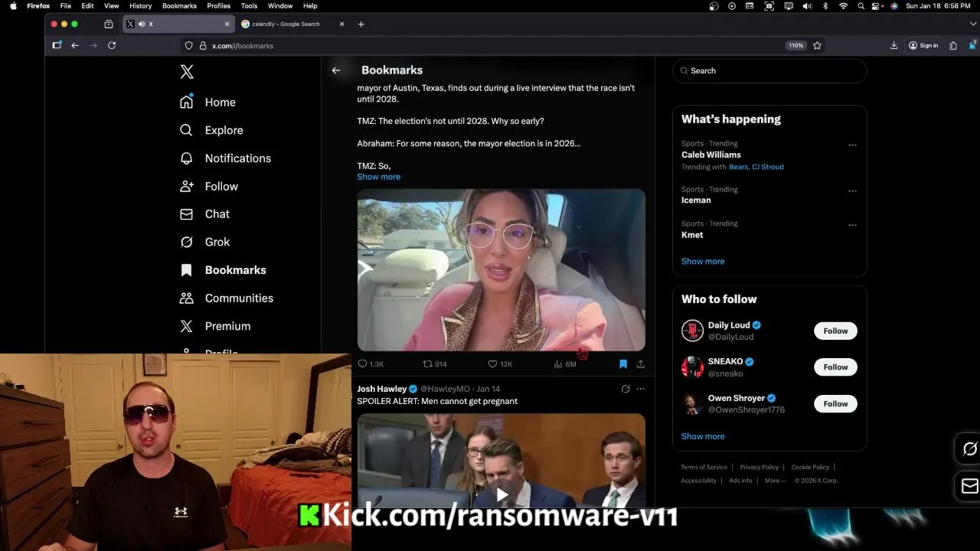
Task: Open Privacy Policy footer link
Action: (759, 467)
